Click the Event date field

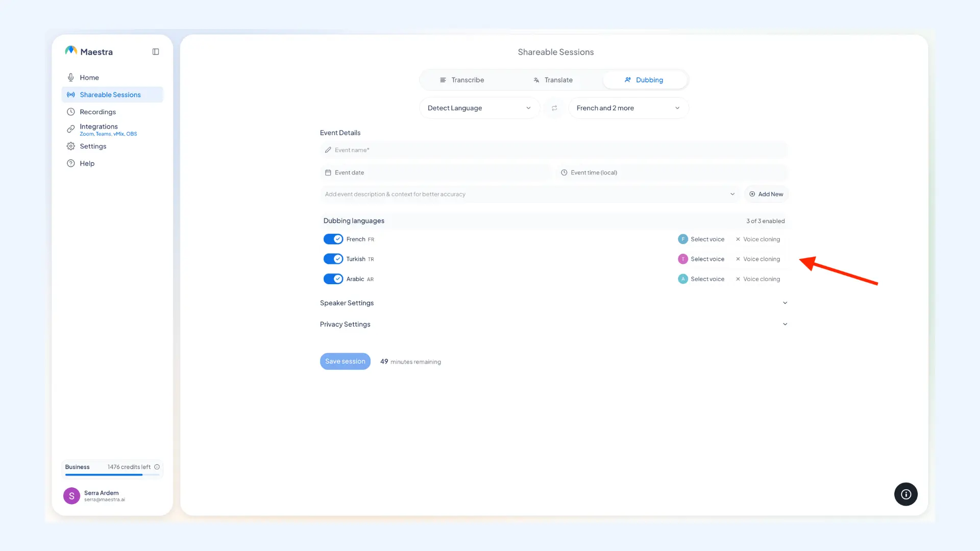436,172
